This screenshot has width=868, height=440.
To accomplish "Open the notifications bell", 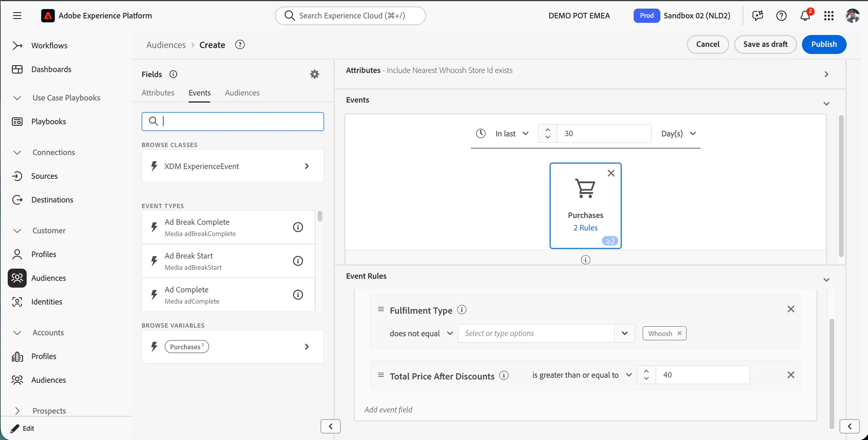I will tap(805, 15).
